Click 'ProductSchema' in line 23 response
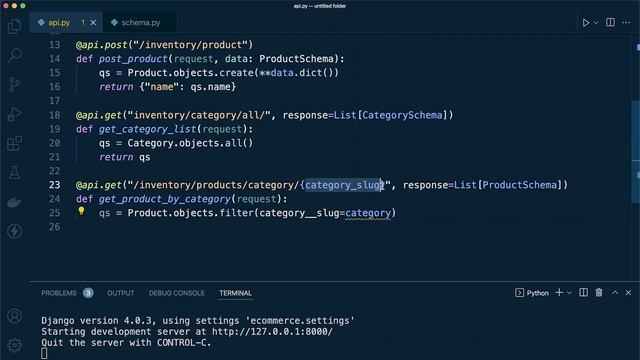The image size is (640, 360). coord(519,185)
